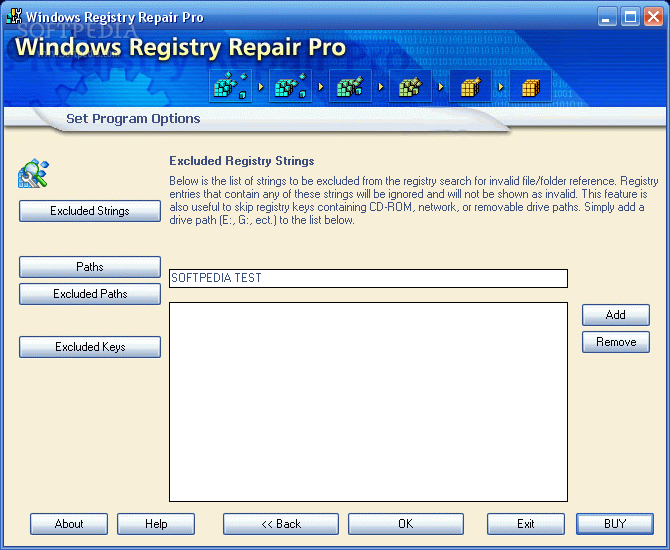This screenshot has width=670, height=550.
Task: Click the fifth wizard step orange cube icon
Action: coord(470,86)
